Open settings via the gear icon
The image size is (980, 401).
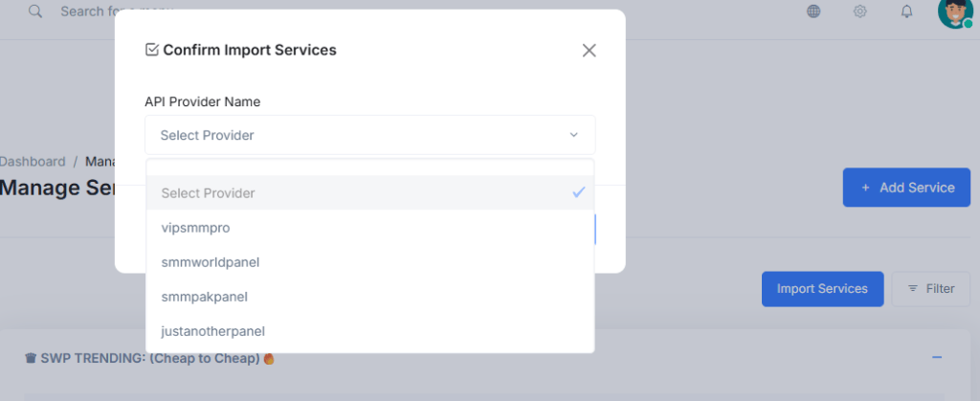[x=860, y=11]
